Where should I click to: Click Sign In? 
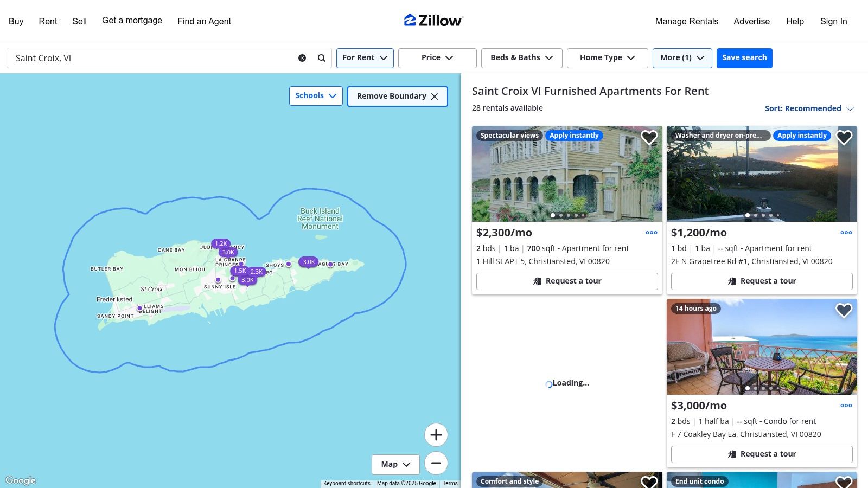pos(834,21)
